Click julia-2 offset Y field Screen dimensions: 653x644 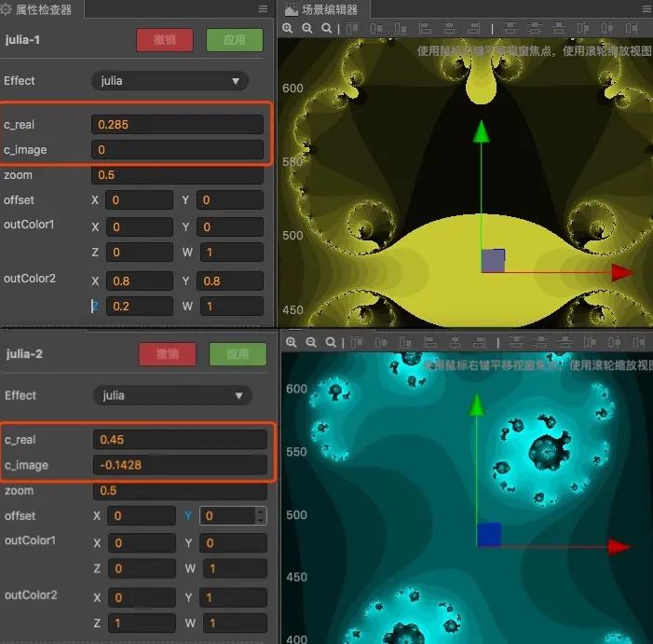(x=233, y=515)
